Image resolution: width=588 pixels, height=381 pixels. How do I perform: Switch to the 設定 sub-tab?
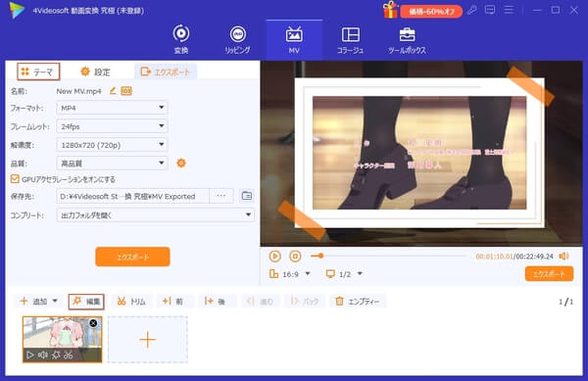(x=96, y=71)
